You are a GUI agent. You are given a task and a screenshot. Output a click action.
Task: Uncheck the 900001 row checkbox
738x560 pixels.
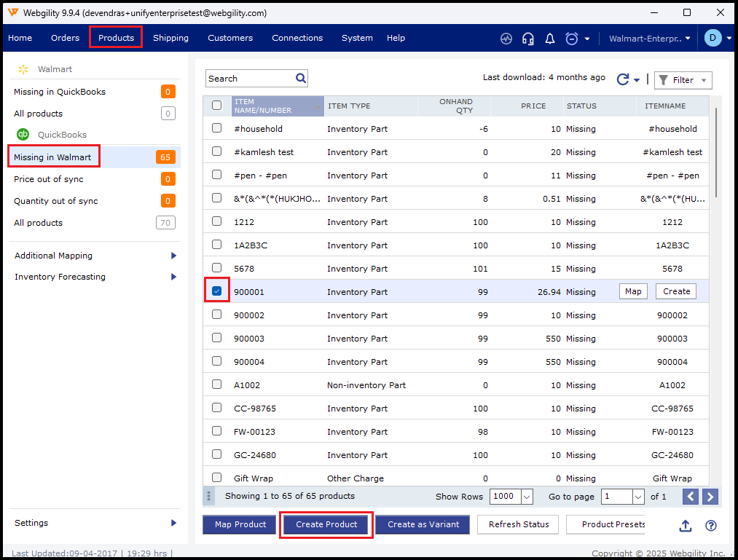tap(217, 291)
